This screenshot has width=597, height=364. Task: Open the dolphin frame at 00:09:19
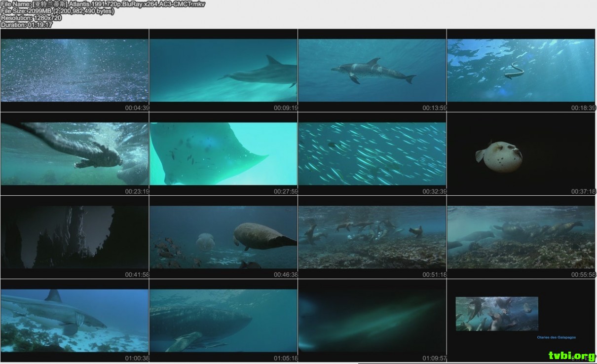pos(224,70)
